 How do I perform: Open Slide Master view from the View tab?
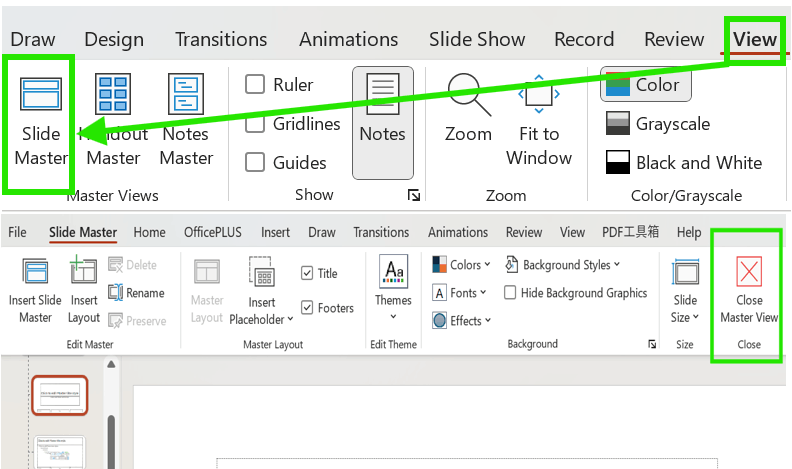[x=40, y=122]
